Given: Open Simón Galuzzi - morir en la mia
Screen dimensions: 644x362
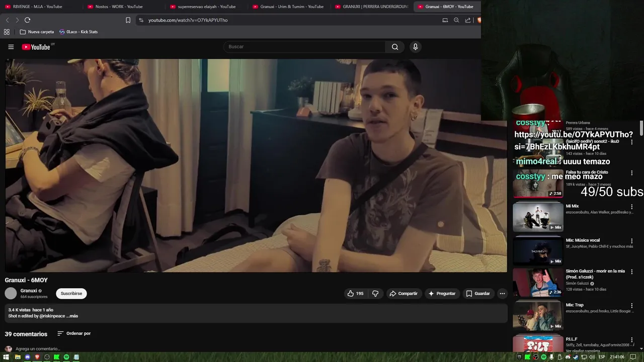Looking at the screenshot, I should (x=595, y=274).
